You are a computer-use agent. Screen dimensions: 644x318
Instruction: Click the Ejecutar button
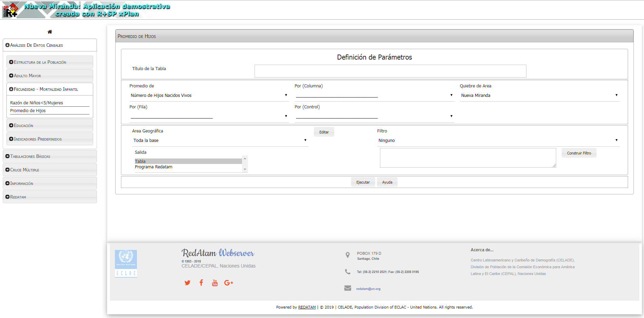click(x=363, y=182)
